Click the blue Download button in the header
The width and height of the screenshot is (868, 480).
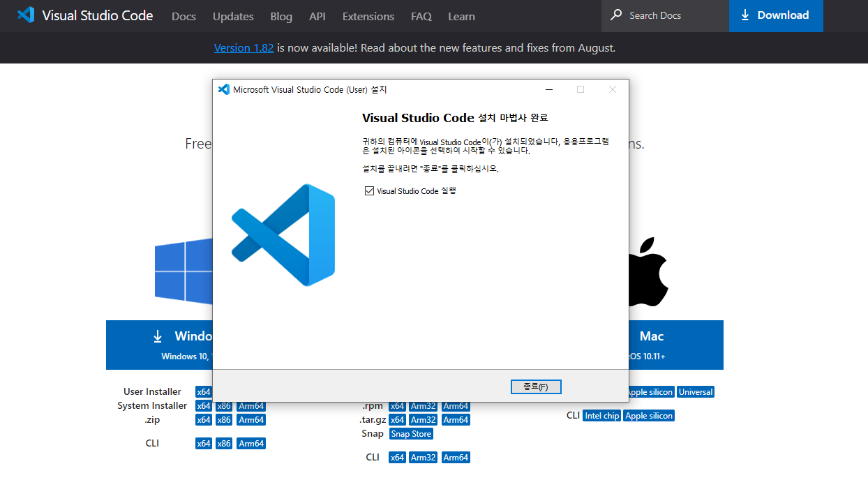776,15
